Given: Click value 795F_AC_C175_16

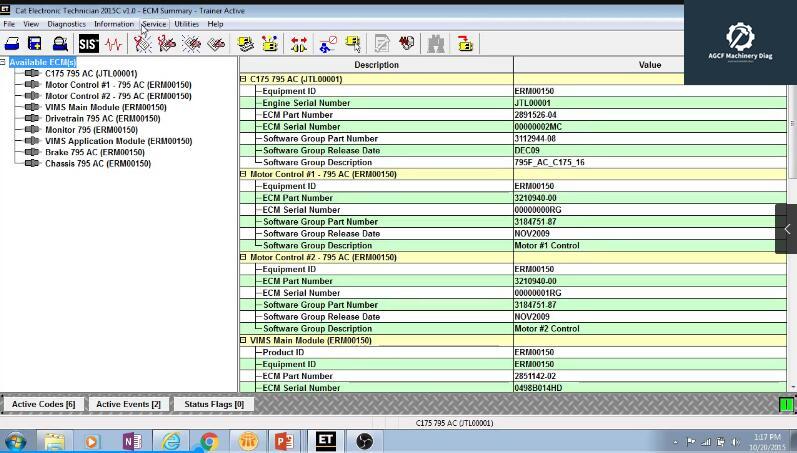Looking at the screenshot, I should 549,162.
